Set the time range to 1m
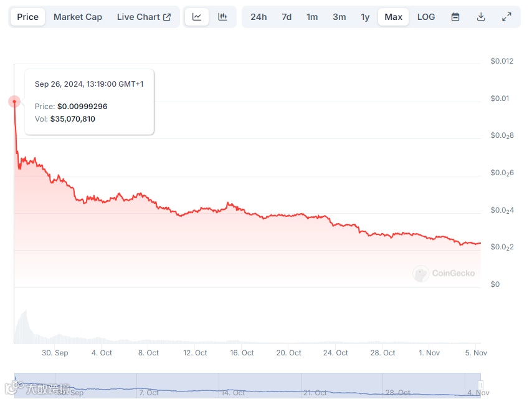Screen dimensions: 532x399 pos(312,17)
